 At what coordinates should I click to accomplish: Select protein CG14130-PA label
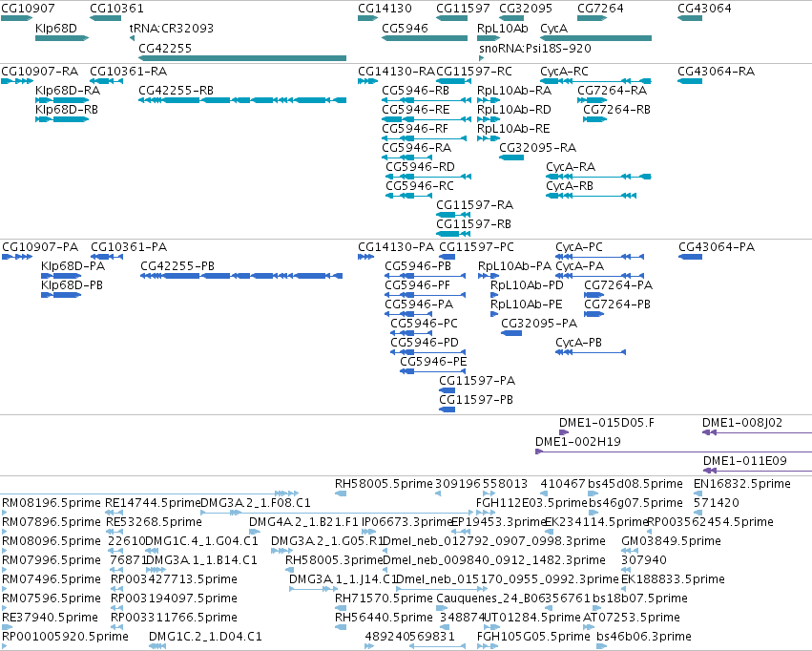396,246
